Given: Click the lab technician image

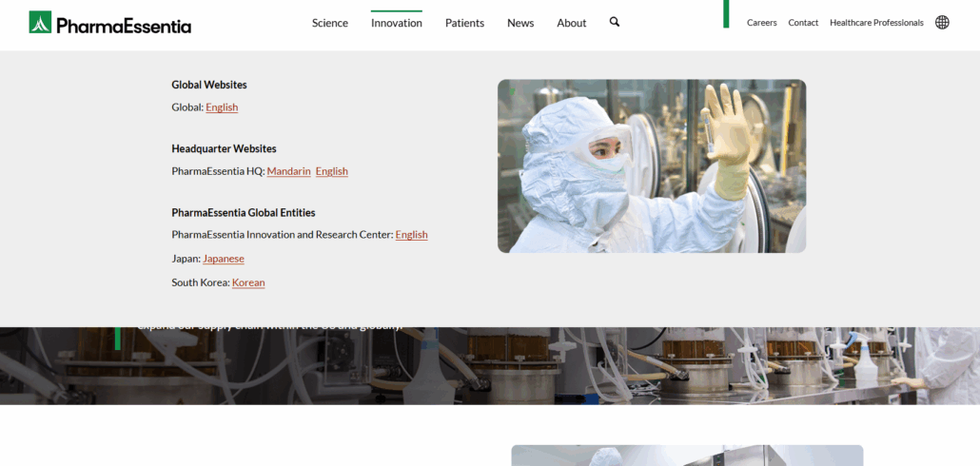Looking at the screenshot, I should pos(652,166).
